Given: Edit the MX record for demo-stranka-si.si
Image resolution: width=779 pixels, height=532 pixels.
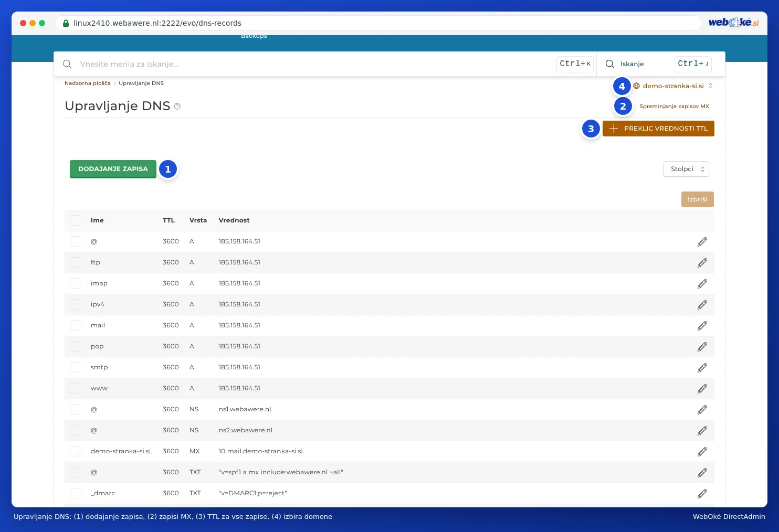Looking at the screenshot, I should click(x=702, y=452).
